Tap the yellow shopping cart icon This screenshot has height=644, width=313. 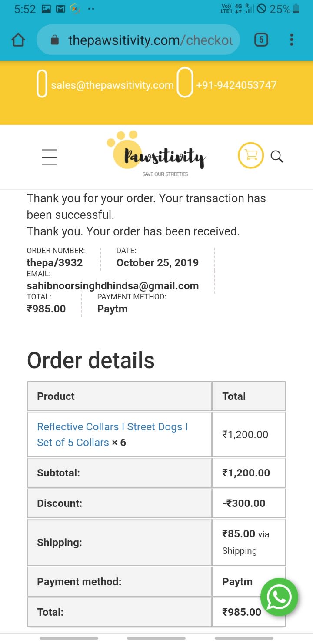click(251, 155)
